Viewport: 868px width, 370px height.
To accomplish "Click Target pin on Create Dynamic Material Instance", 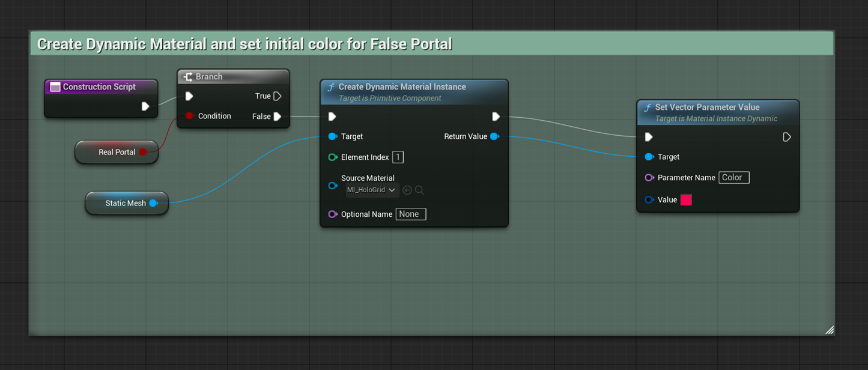I will coord(333,136).
